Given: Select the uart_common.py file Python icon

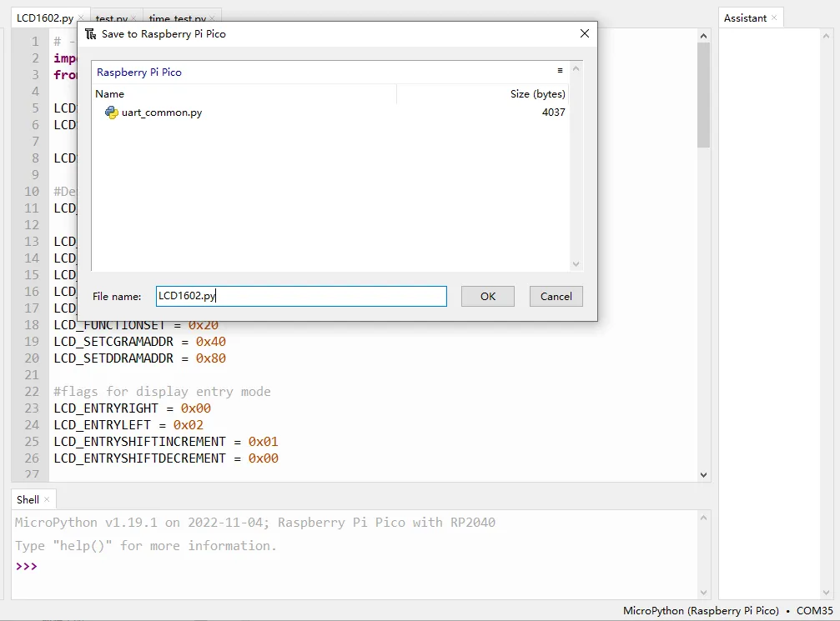Looking at the screenshot, I should coord(112,113).
